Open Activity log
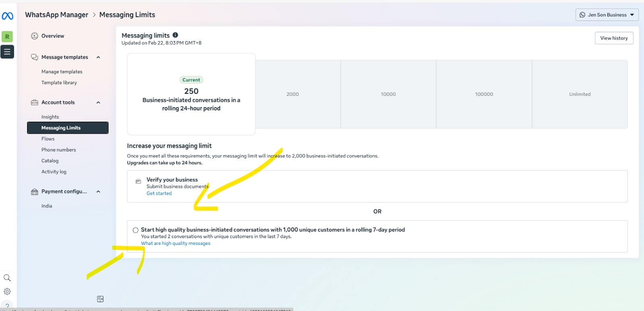Screen dimensions: 644x311 click(x=54, y=171)
